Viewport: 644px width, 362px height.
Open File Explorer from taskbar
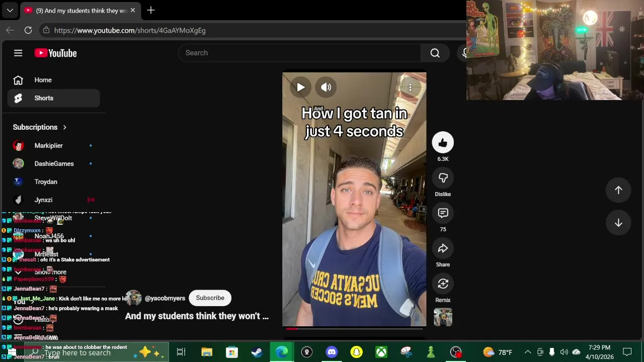[x=207, y=352]
